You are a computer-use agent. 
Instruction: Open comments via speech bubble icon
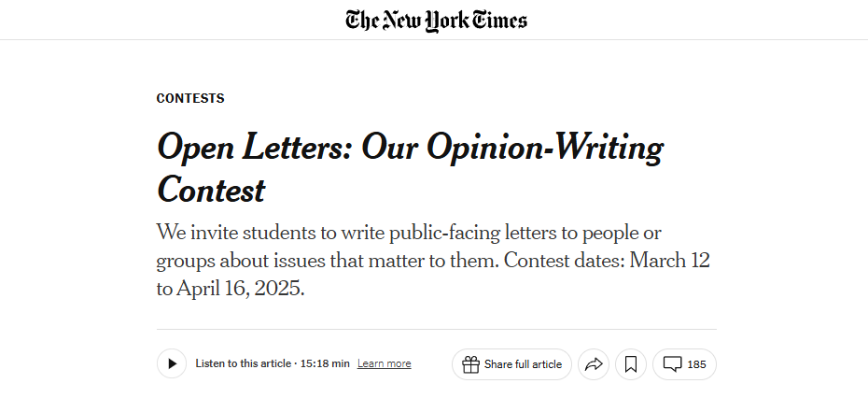672,364
